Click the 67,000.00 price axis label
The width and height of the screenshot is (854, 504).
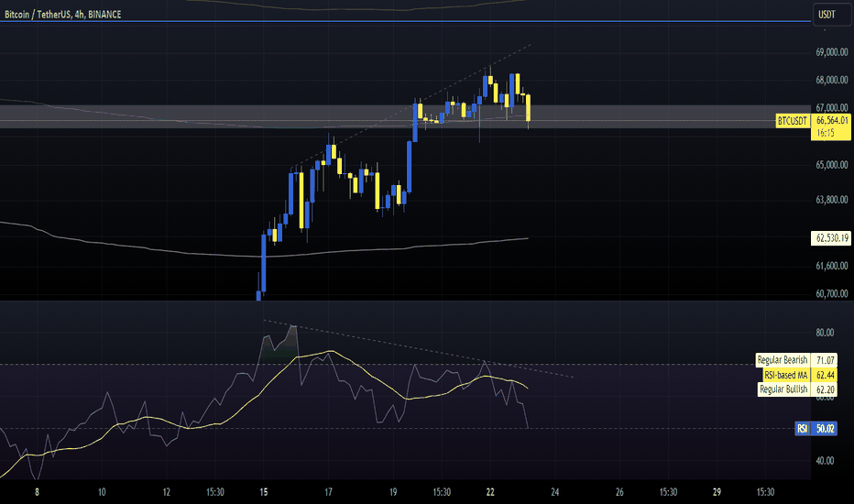click(x=832, y=108)
